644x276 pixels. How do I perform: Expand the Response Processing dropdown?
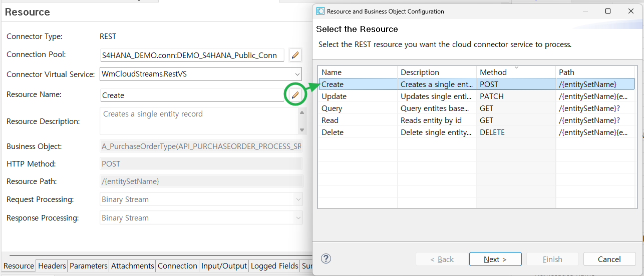(x=297, y=218)
